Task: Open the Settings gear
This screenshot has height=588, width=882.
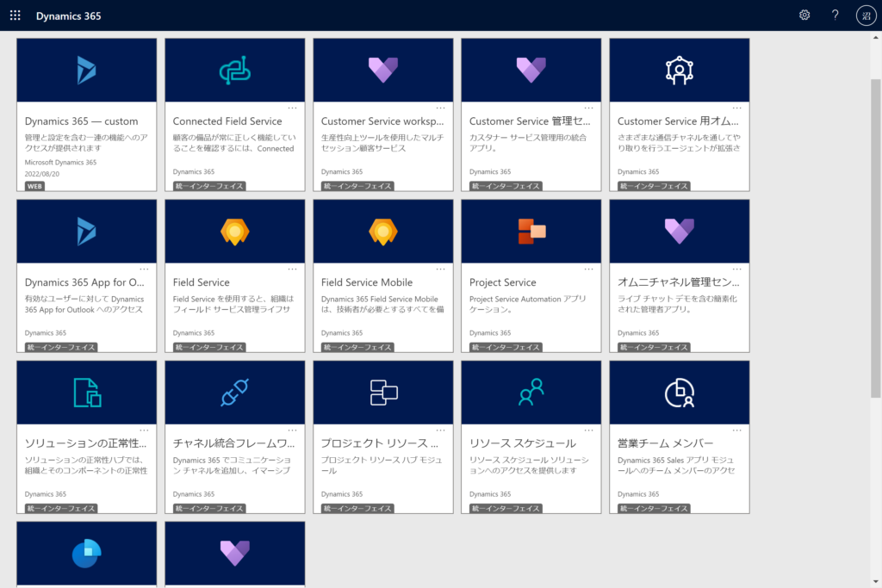Action: click(x=804, y=15)
